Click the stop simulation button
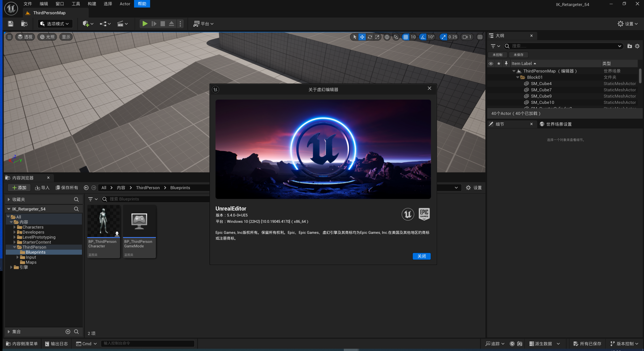644x351 pixels. click(x=163, y=24)
